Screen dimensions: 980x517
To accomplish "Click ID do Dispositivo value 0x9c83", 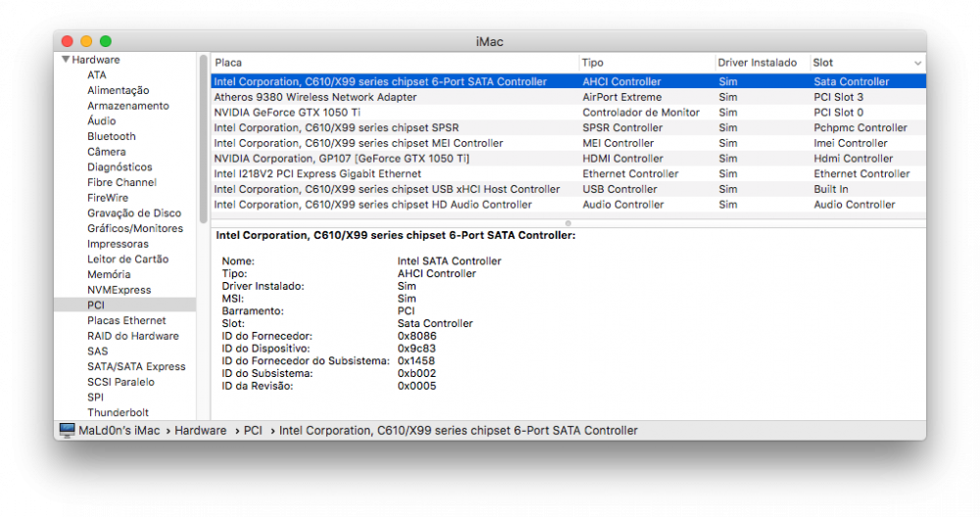I will point(416,349).
